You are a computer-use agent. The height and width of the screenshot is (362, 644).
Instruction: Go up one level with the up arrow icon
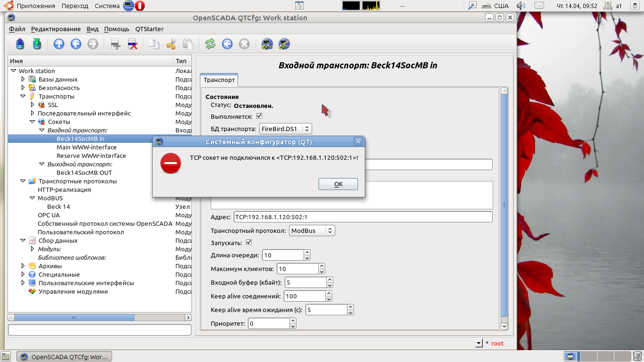coord(59,44)
